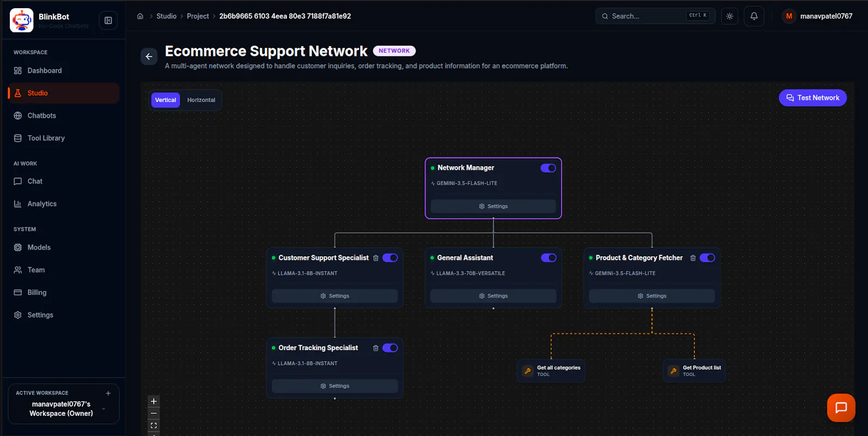
Task: Navigate to Chatbots
Action: [63, 116]
